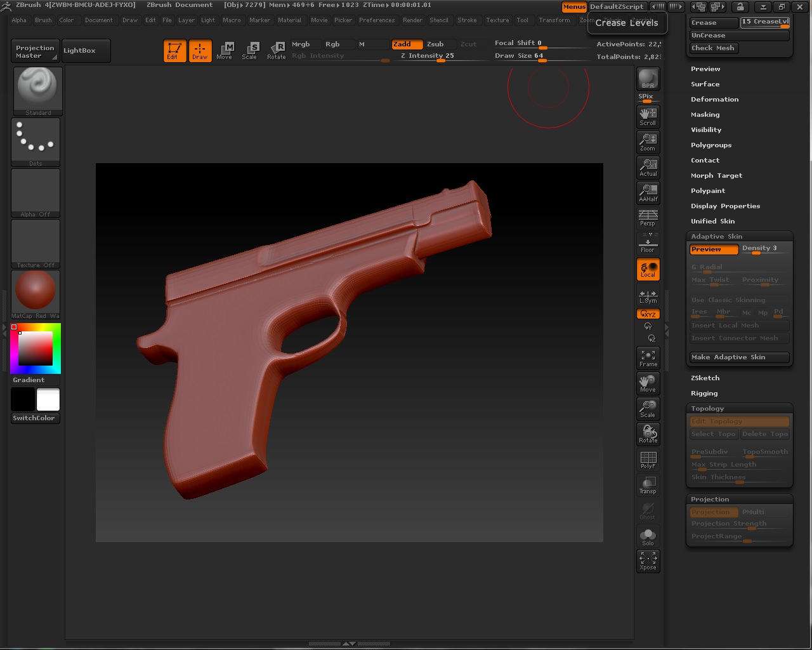Toggle the Floor grid
This screenshot has height=650, width=812.
click(x=648, y=243)
